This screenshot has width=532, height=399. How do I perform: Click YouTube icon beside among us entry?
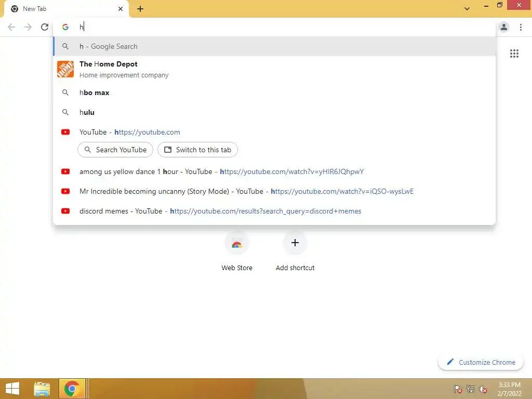point(65,171)
